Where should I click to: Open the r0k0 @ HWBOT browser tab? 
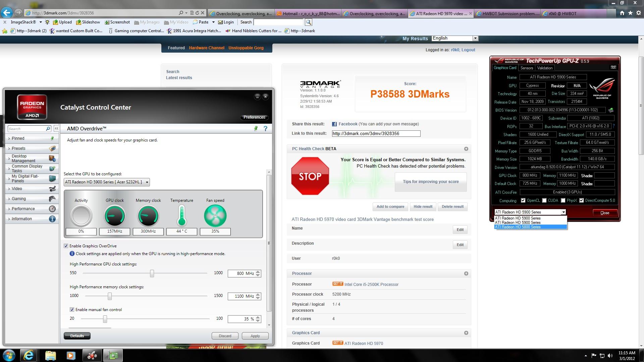click(x=574, y=13)
